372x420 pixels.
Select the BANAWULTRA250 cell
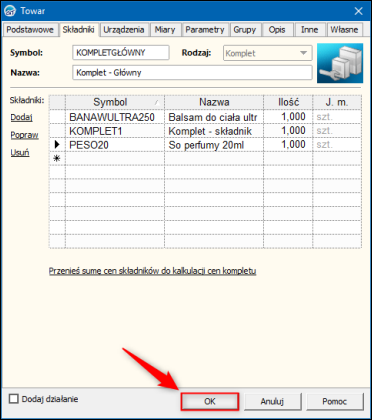[115, 117]
